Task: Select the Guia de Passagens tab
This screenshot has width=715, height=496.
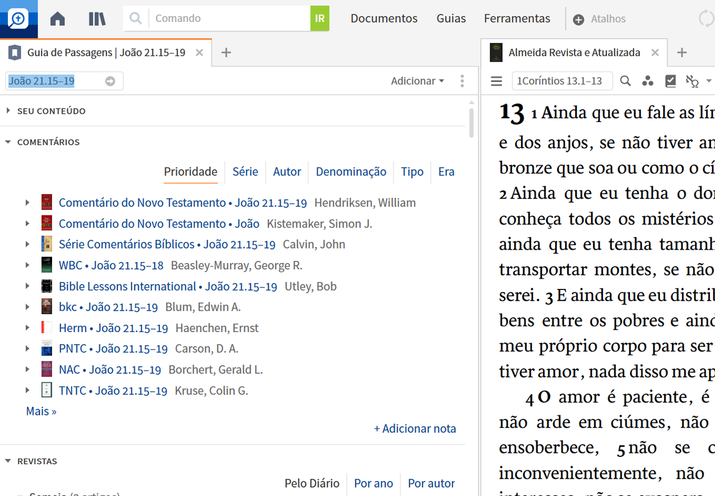Action: coord(106,53)
